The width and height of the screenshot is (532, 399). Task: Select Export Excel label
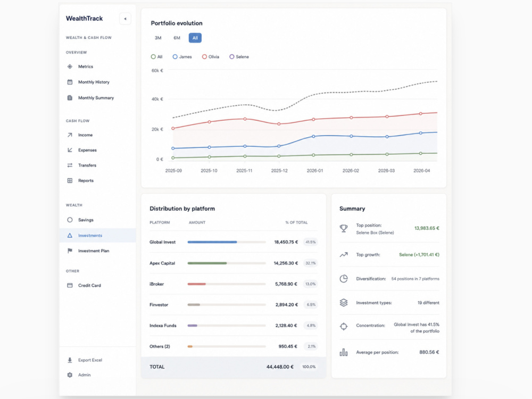(x=90, y=360)
